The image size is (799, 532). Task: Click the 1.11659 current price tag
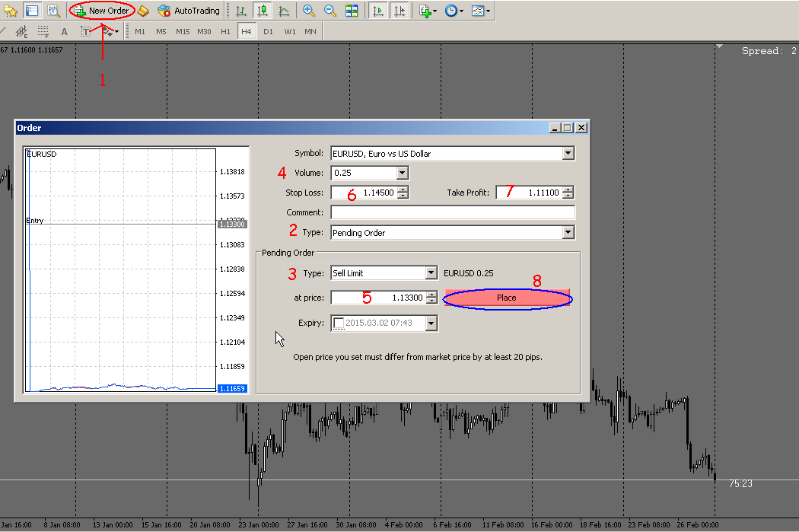click(232, 389)
